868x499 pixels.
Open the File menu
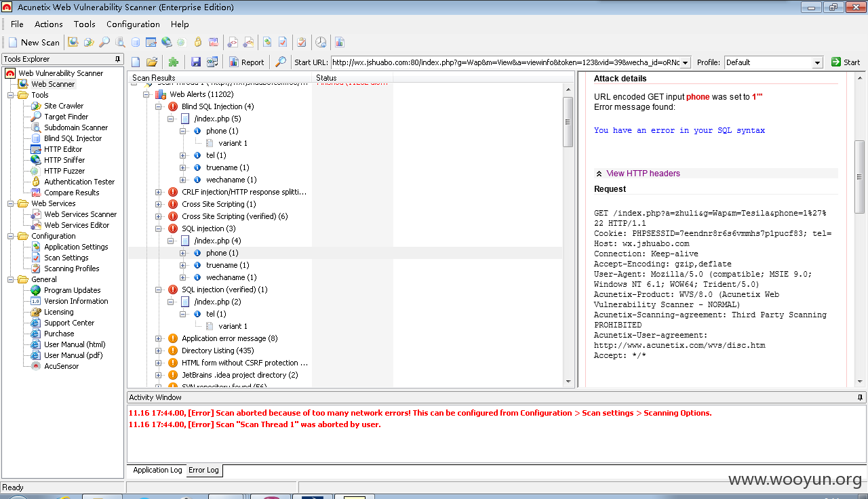coord(17,24)
